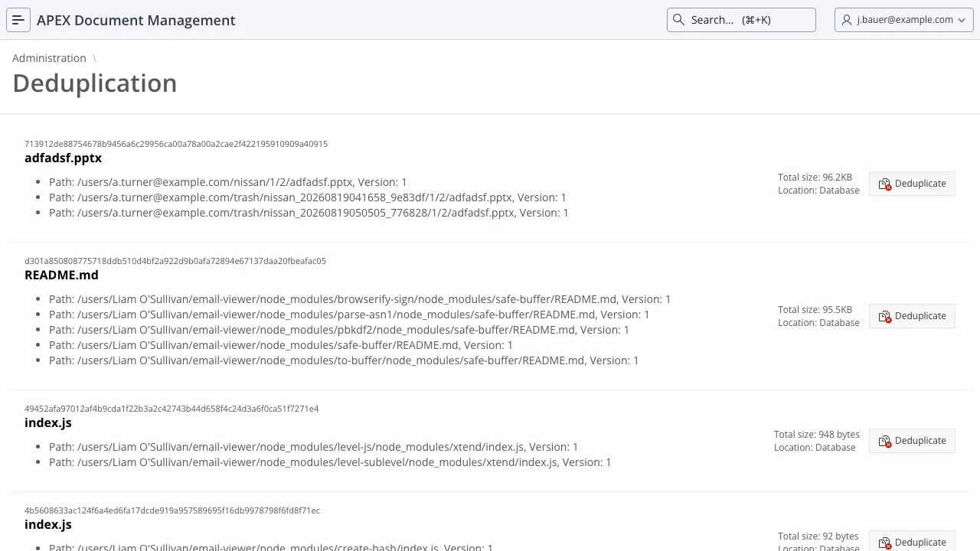Click the Deduplication page heading

[95, 83]
